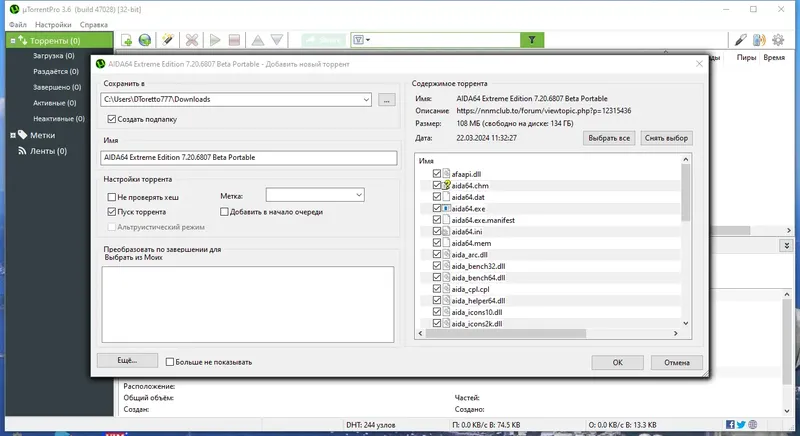The width and height of the screenshot is (800, 436).
Task: Toggle the Start torrent checkbox
Action: (112, 212)
